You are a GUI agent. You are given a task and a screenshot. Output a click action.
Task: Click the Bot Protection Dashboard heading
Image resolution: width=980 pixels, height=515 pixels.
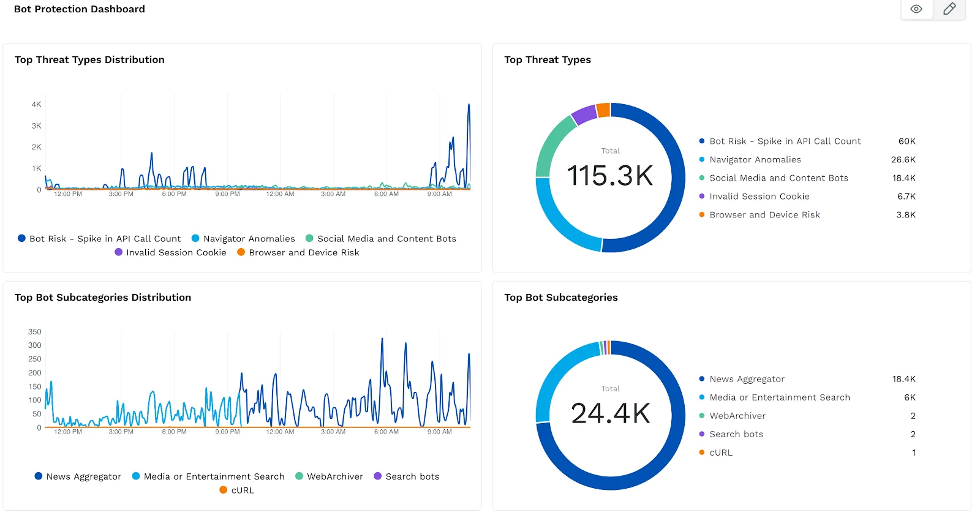(x=80, y=9)
